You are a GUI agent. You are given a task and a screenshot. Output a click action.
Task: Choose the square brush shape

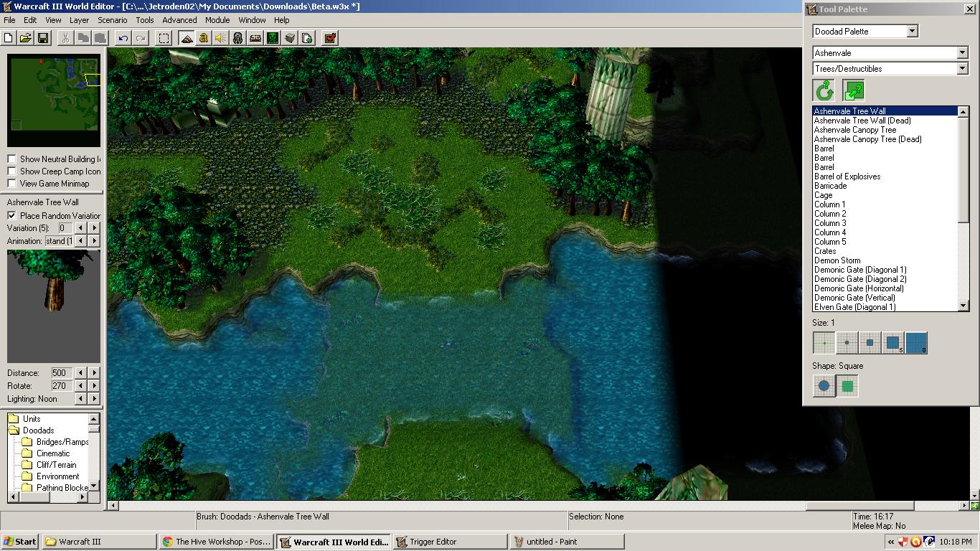coord(847,386)
